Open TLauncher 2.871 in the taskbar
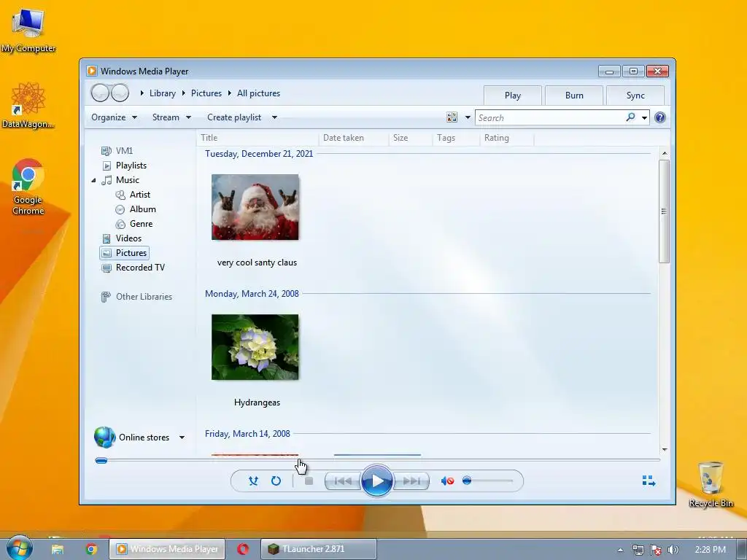 [319, 549]
